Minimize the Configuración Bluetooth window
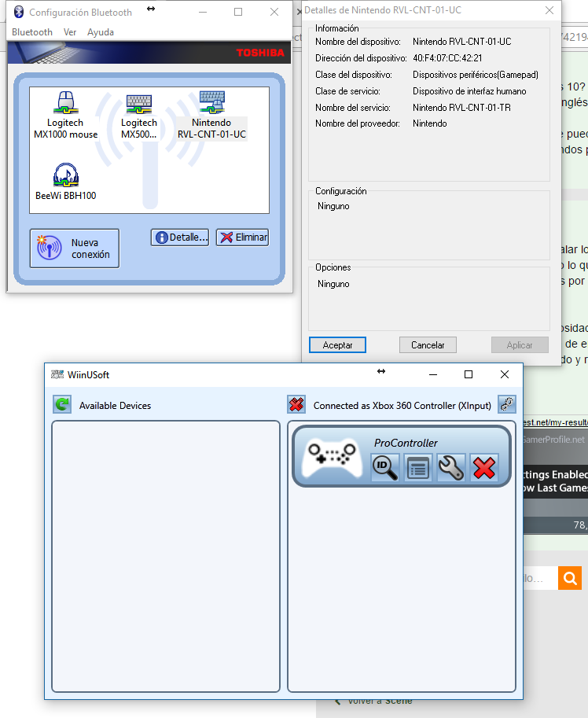The image size is (588, 718). (203, 12)
